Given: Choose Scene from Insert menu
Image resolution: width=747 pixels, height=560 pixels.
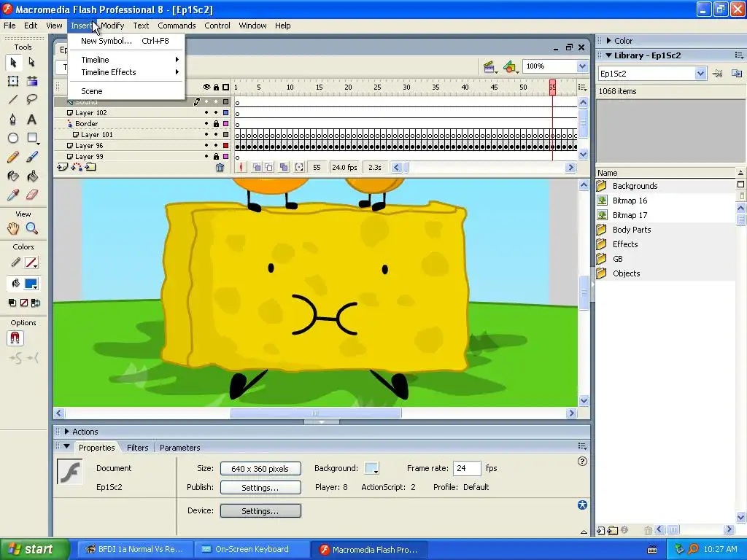Looking at the screenshot, I should coord(125,91).
